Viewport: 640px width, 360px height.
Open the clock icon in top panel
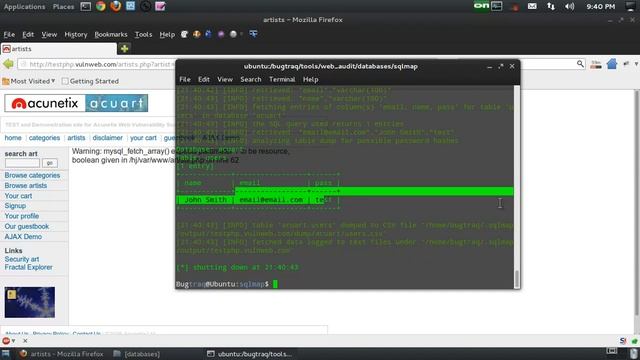coord(145,6)
